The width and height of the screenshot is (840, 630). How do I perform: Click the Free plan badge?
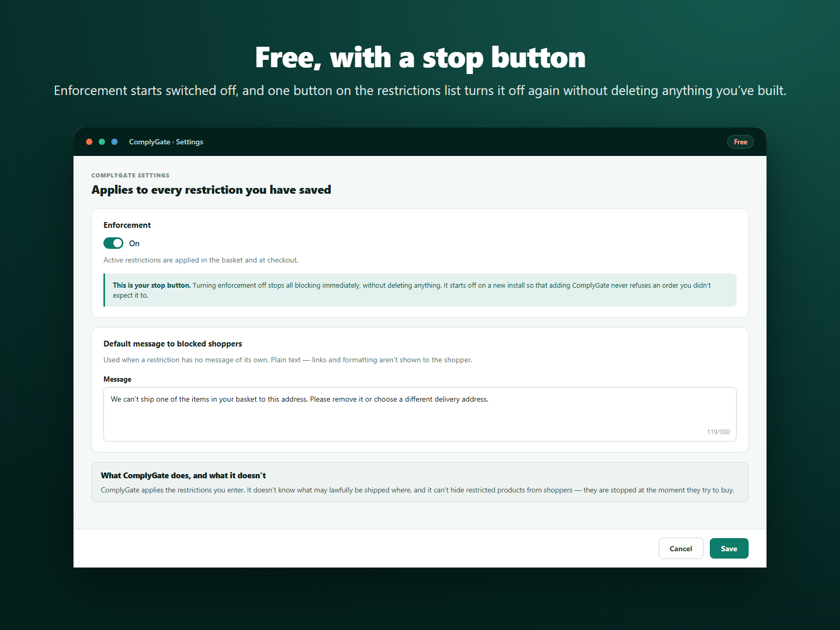(740, 142)
